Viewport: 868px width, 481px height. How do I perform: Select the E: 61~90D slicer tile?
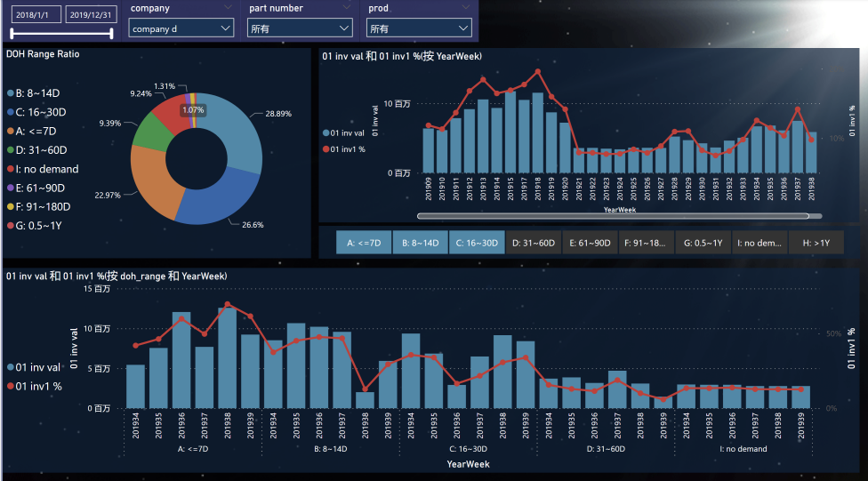click(x=590, y=243)
